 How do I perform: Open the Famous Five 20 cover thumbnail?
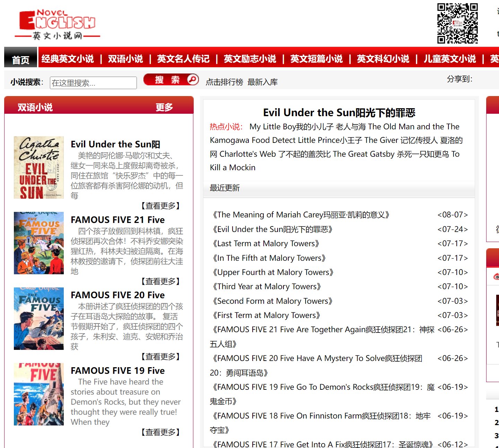(39, 319)
